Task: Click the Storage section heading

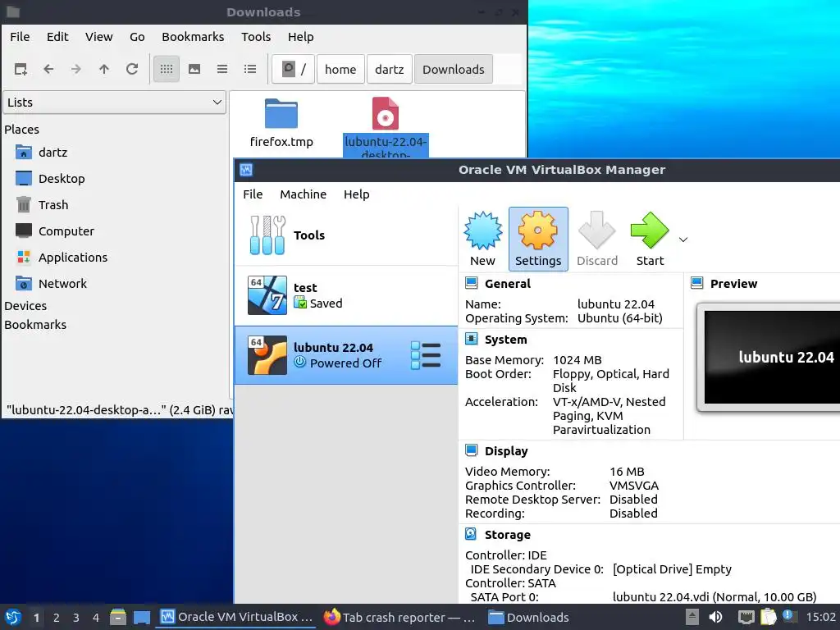Action: tap(507, 535)
